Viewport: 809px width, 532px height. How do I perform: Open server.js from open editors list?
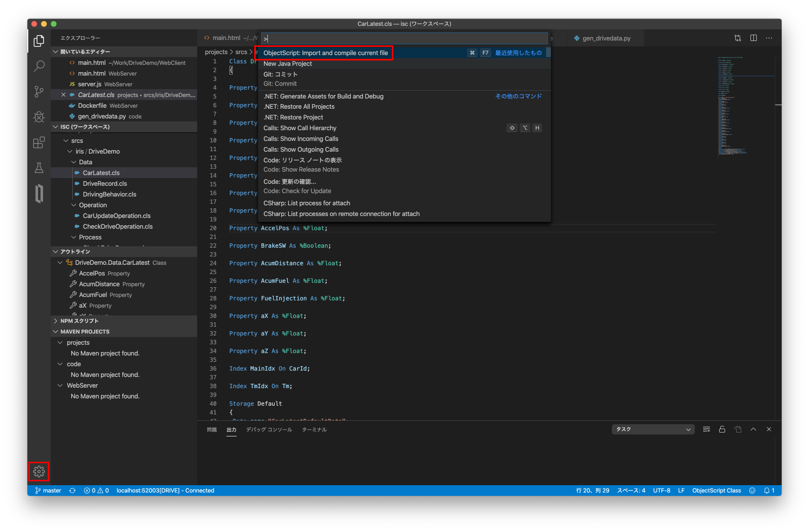pos(124,84)
